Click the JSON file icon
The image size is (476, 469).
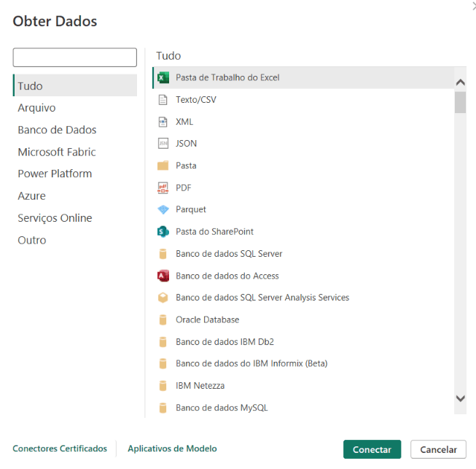[x=163, y=144]
